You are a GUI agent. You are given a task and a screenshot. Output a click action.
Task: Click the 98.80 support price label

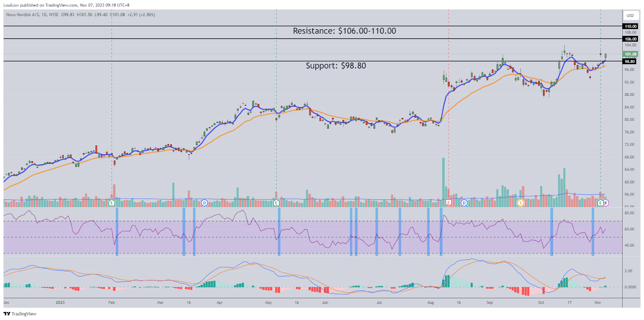coord(630,62)
